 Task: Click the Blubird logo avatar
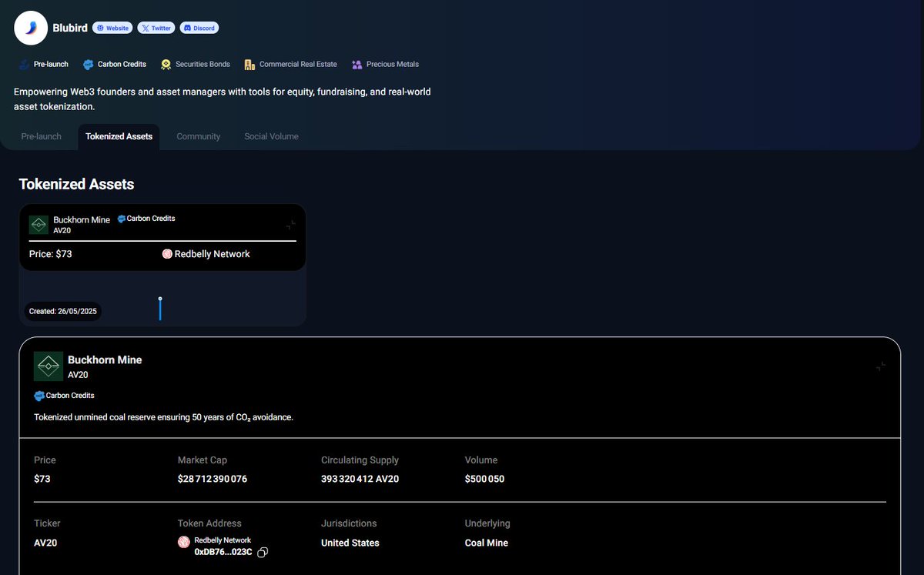[31, 28]
